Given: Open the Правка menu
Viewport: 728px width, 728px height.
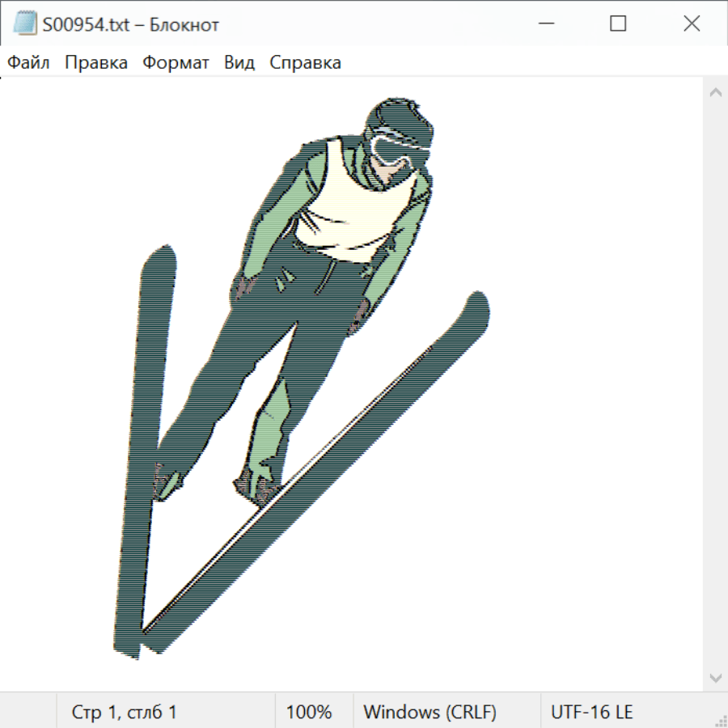Looking at the screenshot, I should 95,62.
